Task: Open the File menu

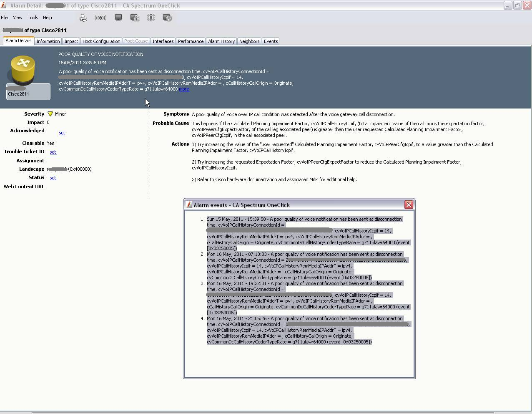Action: (4, 18)
